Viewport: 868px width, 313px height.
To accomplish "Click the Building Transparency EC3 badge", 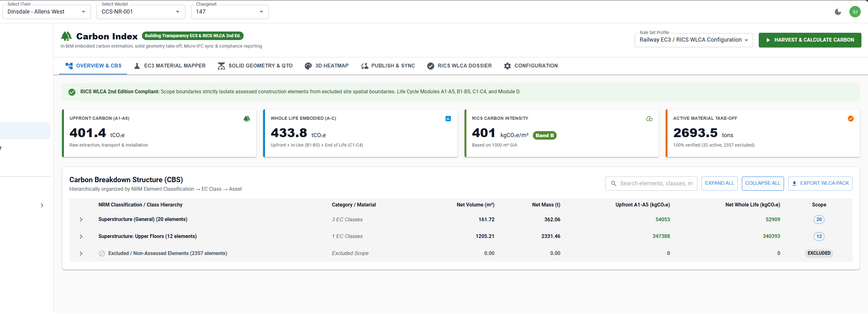I will [192, 36].
